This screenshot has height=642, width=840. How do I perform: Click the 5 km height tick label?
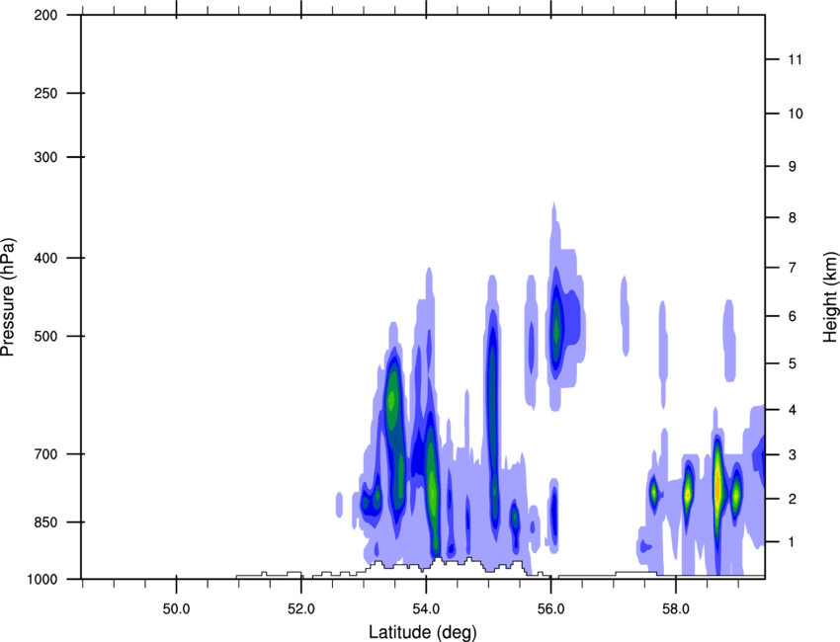click(792, 363)
